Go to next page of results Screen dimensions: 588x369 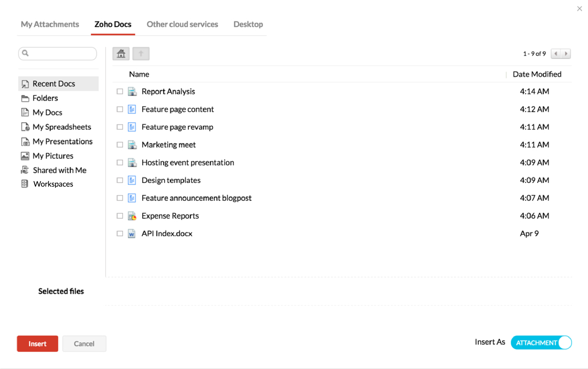point(566,54)
